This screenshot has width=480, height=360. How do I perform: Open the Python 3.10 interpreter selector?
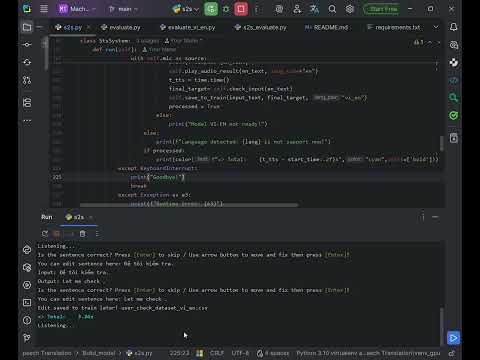coord(368,353)
